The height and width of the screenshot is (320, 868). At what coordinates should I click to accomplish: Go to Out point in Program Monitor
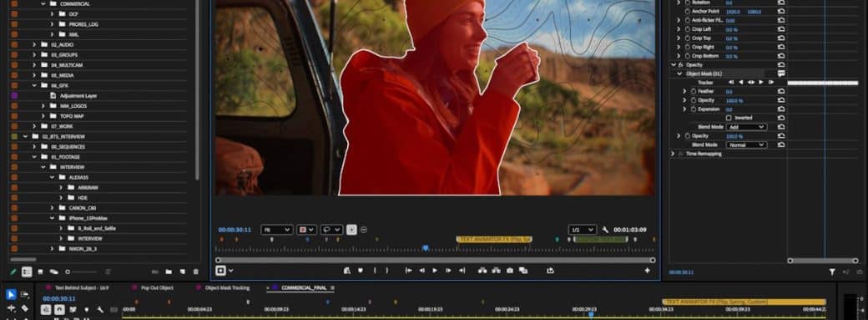pyautogui.click(x=462, y=271)
